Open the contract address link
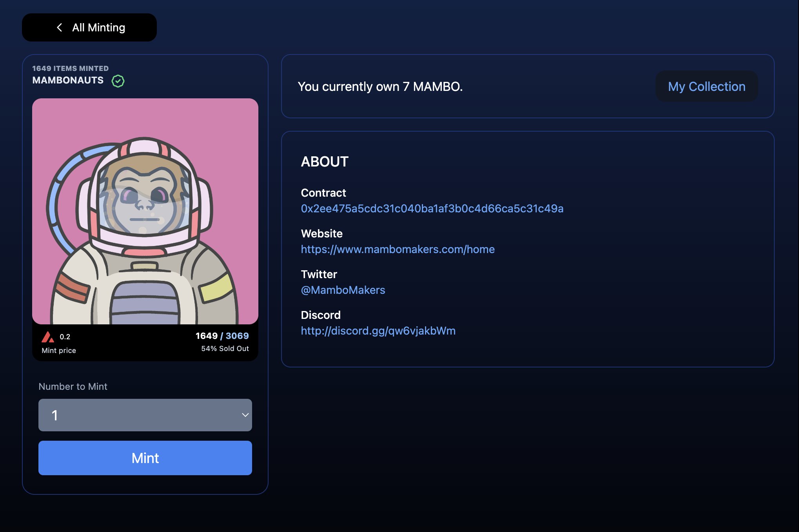Image resolution: width=799 pixels, height=532 pixels. [x=432, y=209]
